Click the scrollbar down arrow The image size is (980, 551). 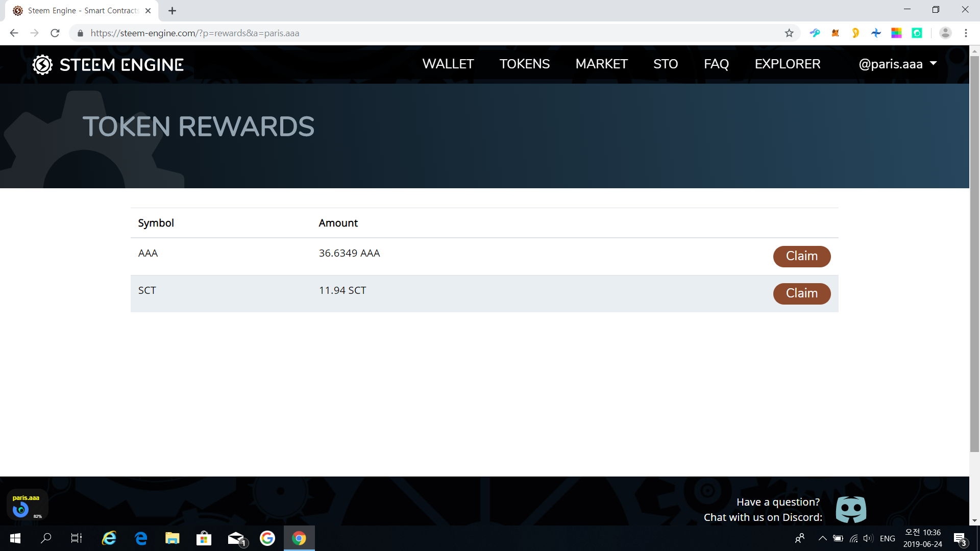974,520
